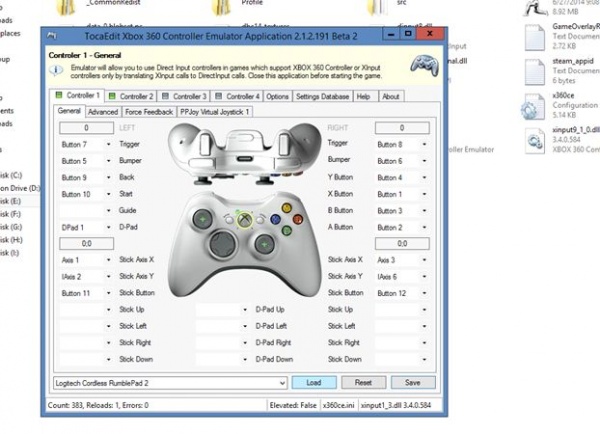Image resolution: width=600 pixels, height=434 pixels.
Task: Click the left thumbstick on controller image
Action: [202, 219]
